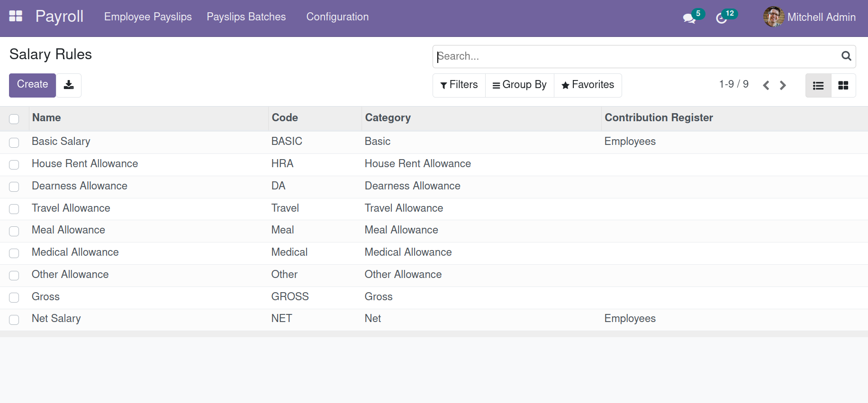Toggle the select-all header checkbox
This screenshot has width=868, height=403.
[x=14, y=119]
